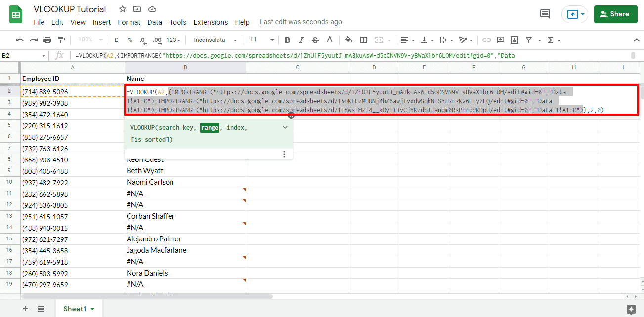Click the Print icon
Screen dimensions: 644x317
pos(47,40)
